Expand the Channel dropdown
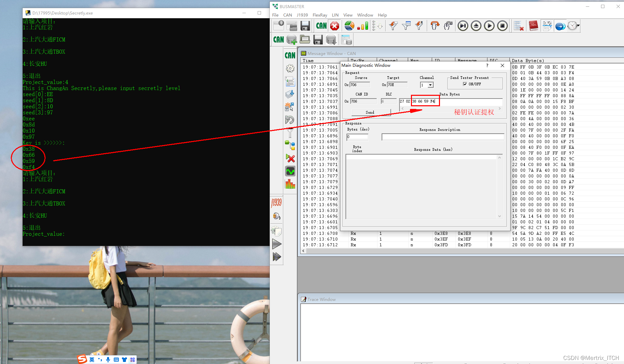The image size is (624, 364). 431,85
